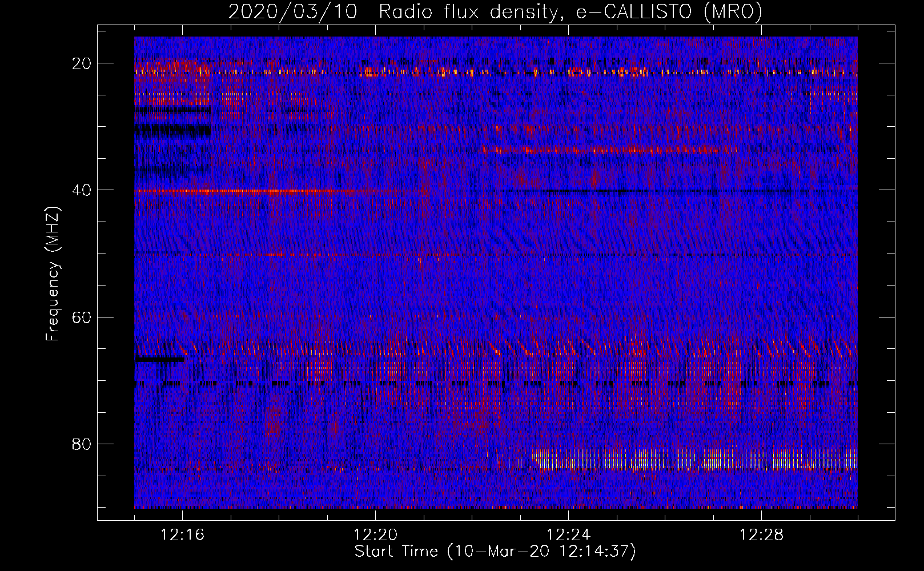Click the 'Frequency (MHZ)' y-axis label
This screenshot has height=571, width=924.
pos(53,274)
